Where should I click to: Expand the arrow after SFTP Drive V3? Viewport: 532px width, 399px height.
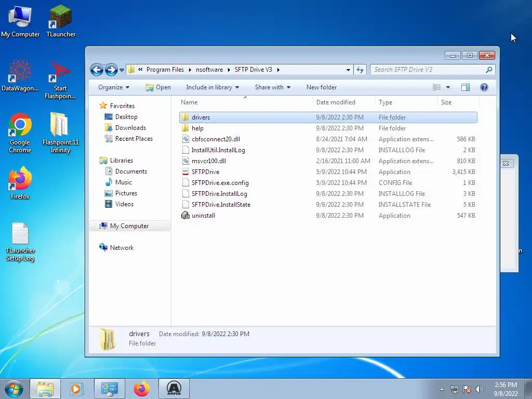(x=278, y=70)
